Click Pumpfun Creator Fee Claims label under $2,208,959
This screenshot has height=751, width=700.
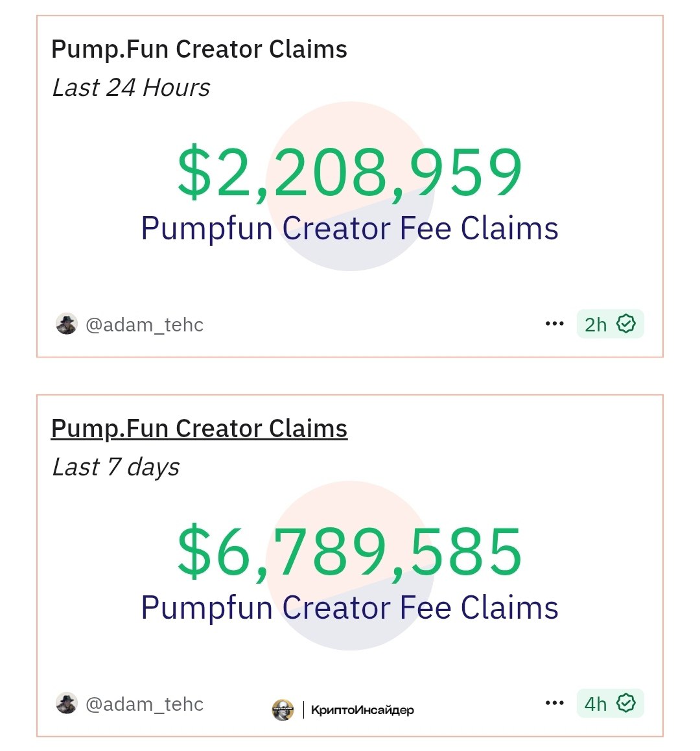[349, 229]
